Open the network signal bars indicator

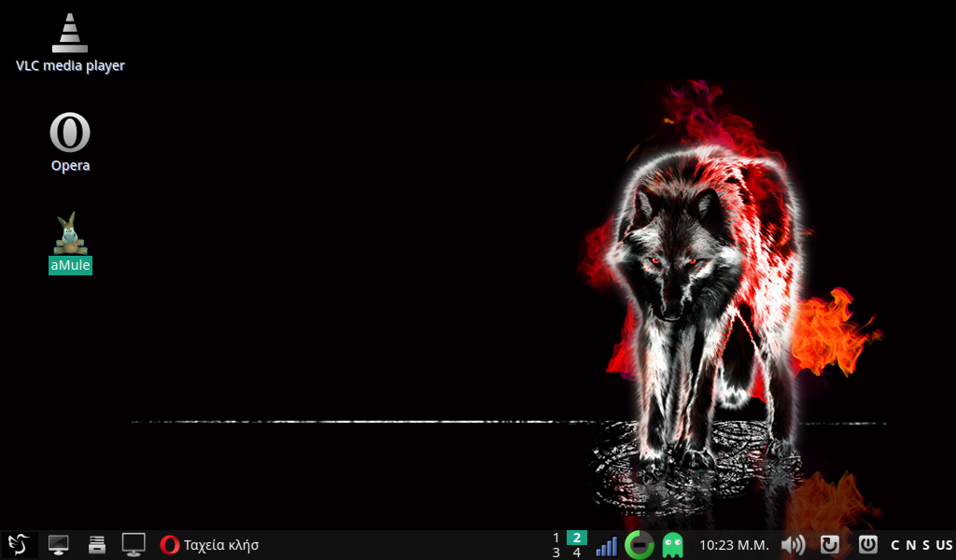(606, 545)
